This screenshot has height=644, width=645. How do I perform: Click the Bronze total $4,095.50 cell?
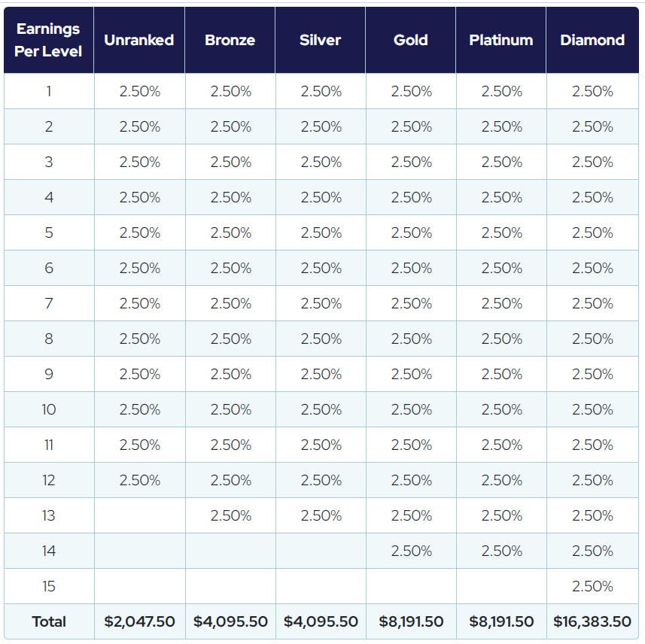230,621
